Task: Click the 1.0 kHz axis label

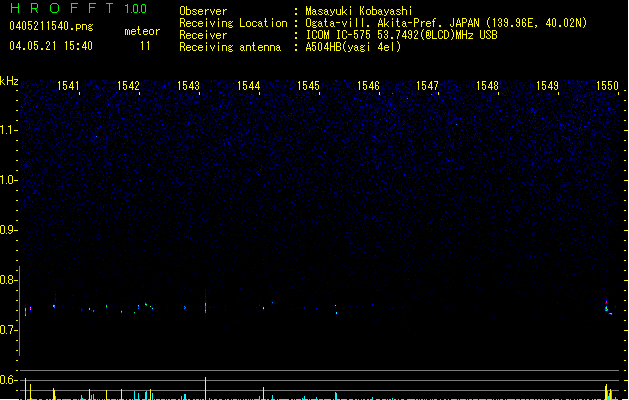Action: tap(7, 180)
